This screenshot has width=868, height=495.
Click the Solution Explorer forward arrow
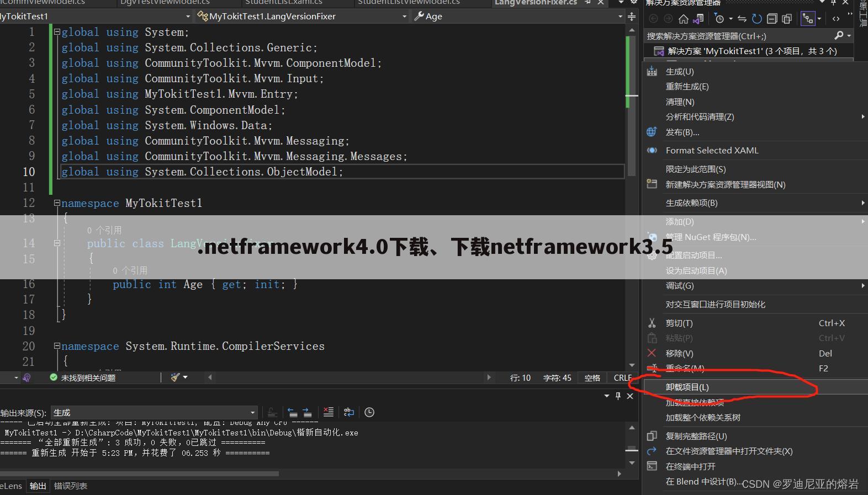(x=668, y=19)
